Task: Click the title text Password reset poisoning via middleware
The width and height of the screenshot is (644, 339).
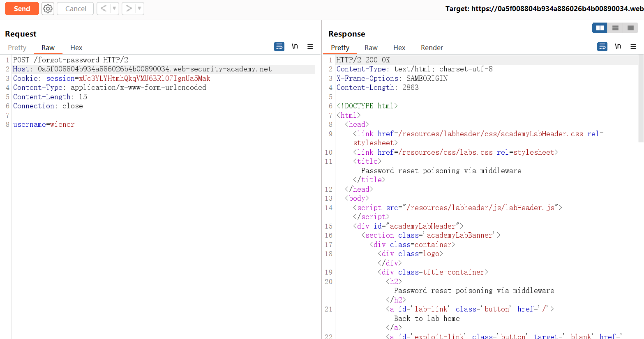Action: pos(441,171)
